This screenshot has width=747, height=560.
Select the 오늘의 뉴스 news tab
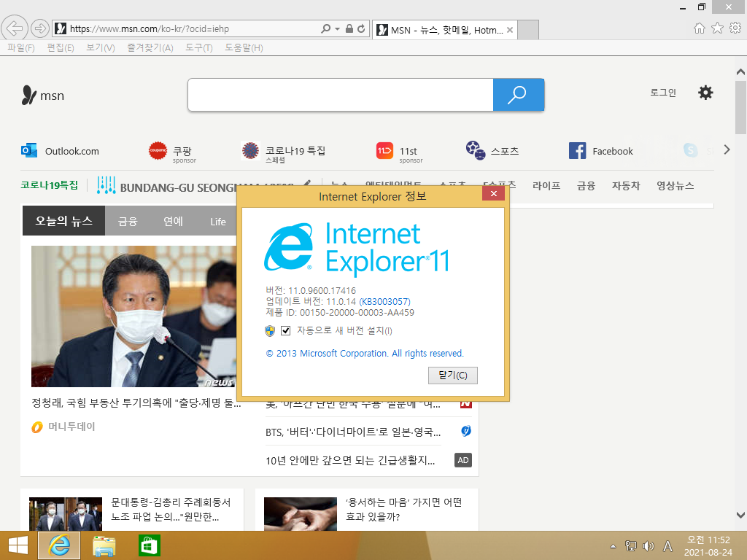(x=64, y=220)
